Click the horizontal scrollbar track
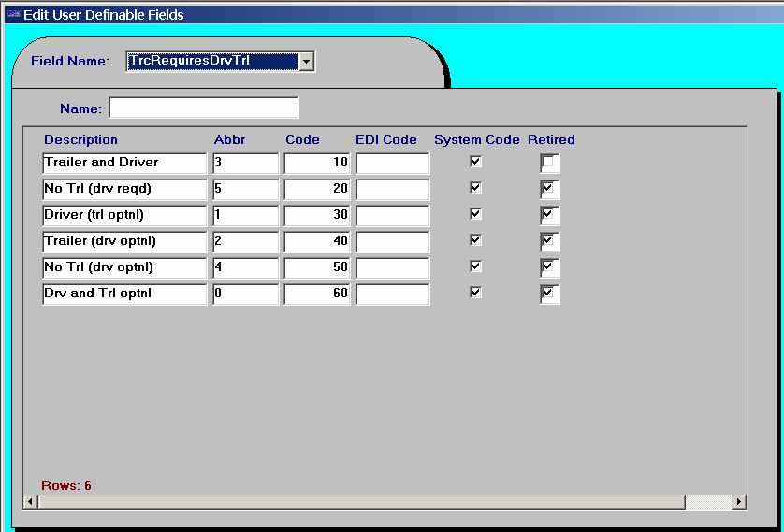The image size is (784, 532). 374,502
